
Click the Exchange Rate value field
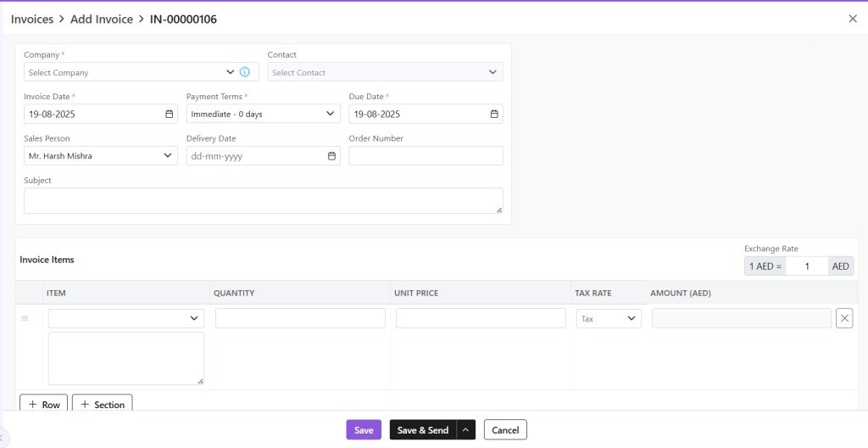click(806, 266)
